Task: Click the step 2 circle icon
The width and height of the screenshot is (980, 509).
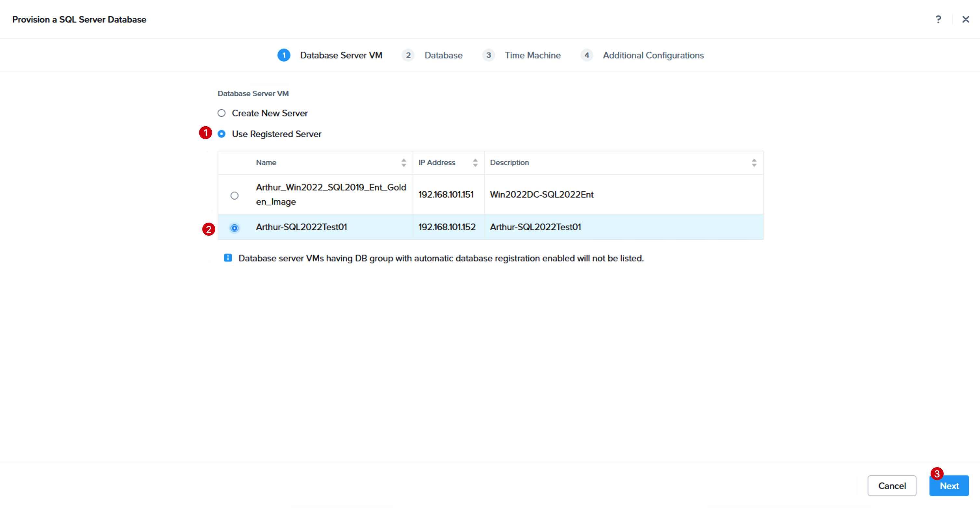Action: pyautogui.click(x=408, y=55)
